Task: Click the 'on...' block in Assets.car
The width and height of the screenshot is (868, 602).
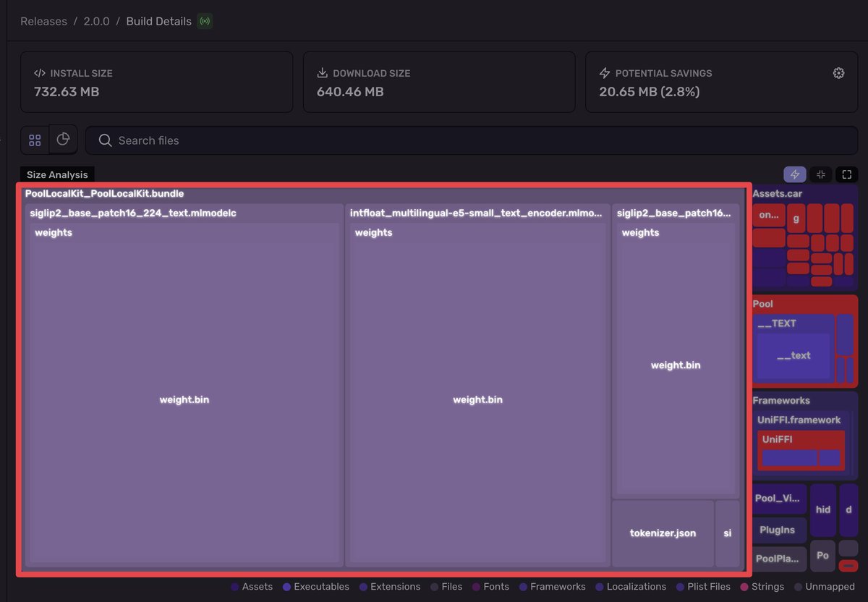Action: [x=769, y=216]
